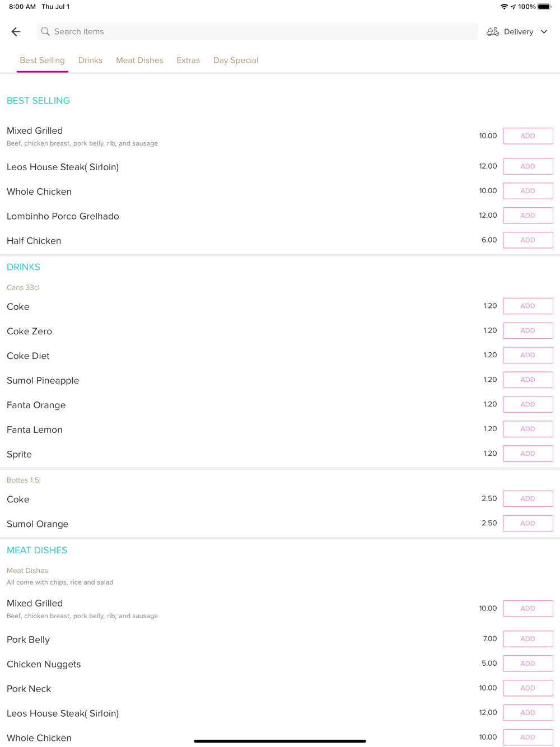
Task: Add Chicken Nuggets to the order
Action: (528, 664)
